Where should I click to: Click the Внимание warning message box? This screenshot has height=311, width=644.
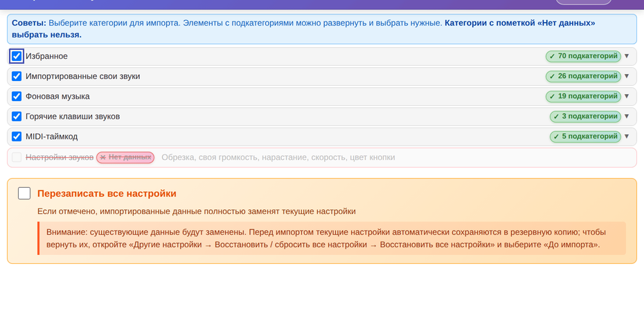point(332,238)
